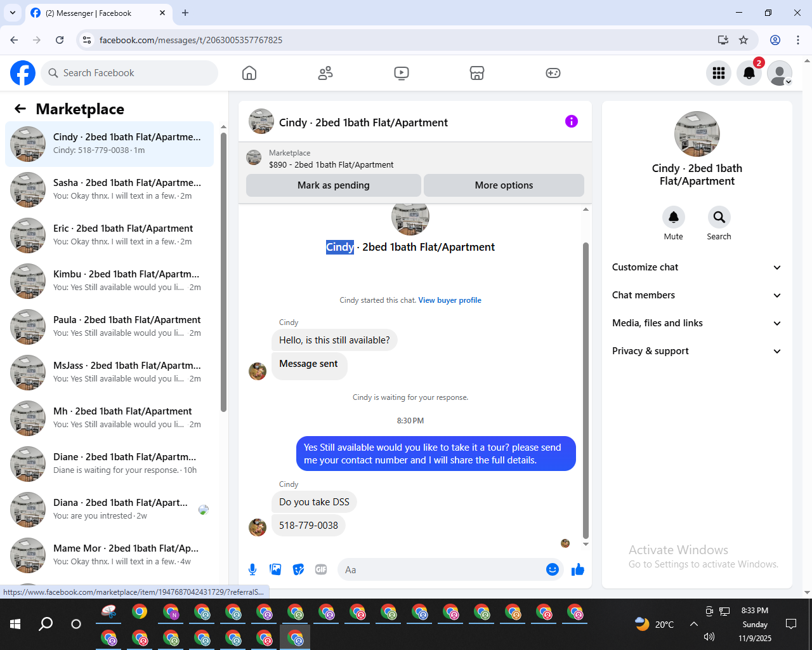
Task: Click the browser address bar URL
Action: point(191,40)
